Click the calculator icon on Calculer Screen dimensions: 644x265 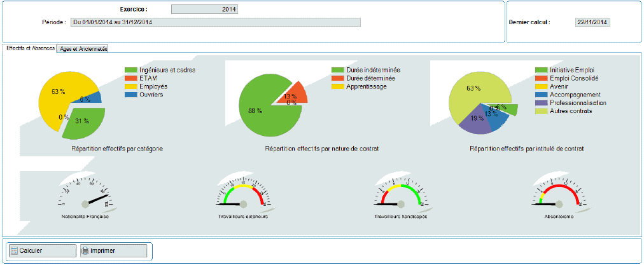[14, 250]
